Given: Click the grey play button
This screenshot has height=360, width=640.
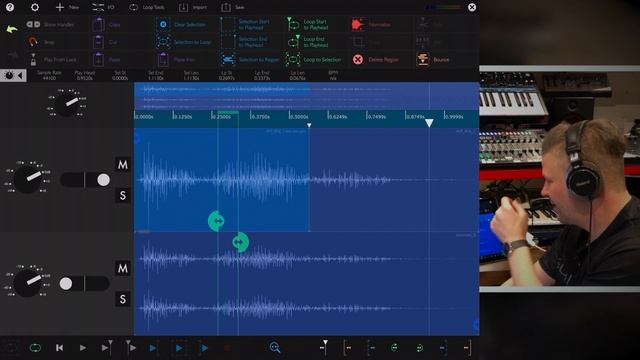Looking at the screenshot, I should pyautogui.click(x=83, y=348).
